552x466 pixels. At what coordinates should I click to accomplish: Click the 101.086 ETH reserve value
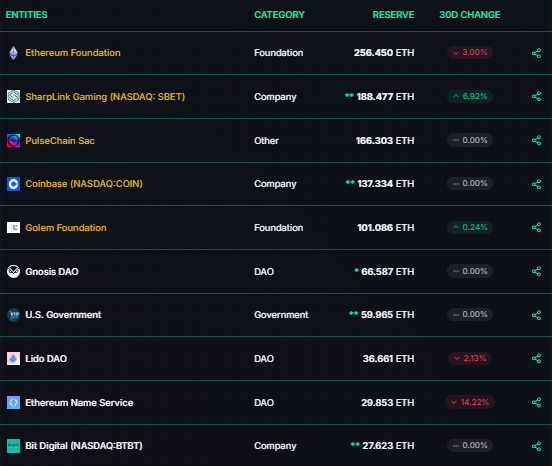385,228
